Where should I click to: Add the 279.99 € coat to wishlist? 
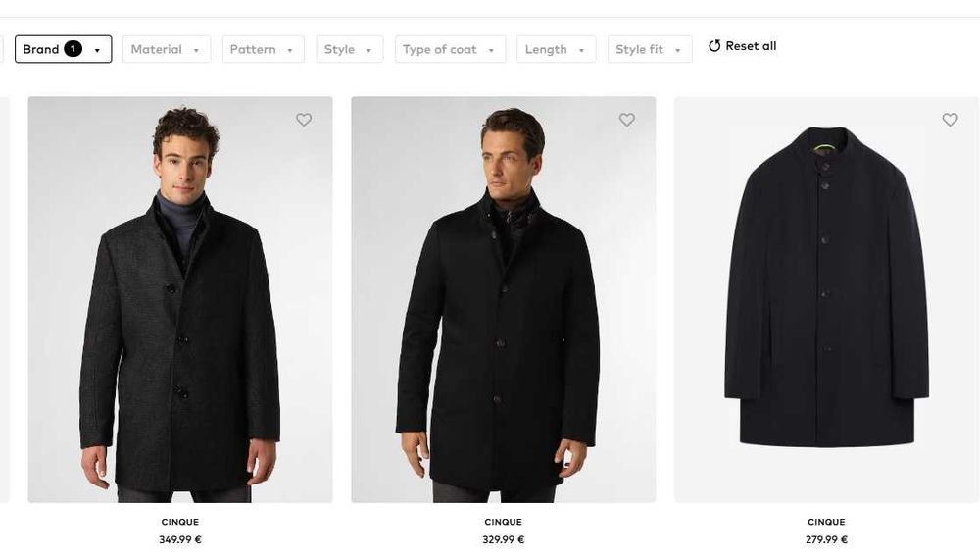pos(950,120)
